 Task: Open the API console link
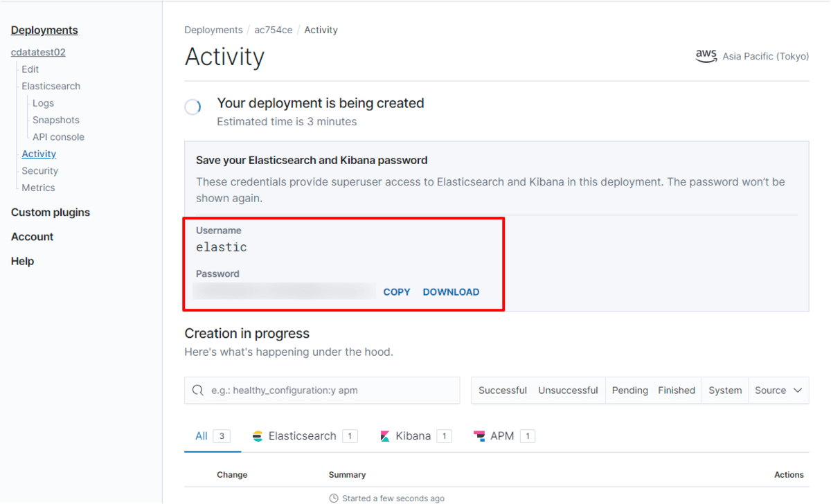tap(58, 137)
